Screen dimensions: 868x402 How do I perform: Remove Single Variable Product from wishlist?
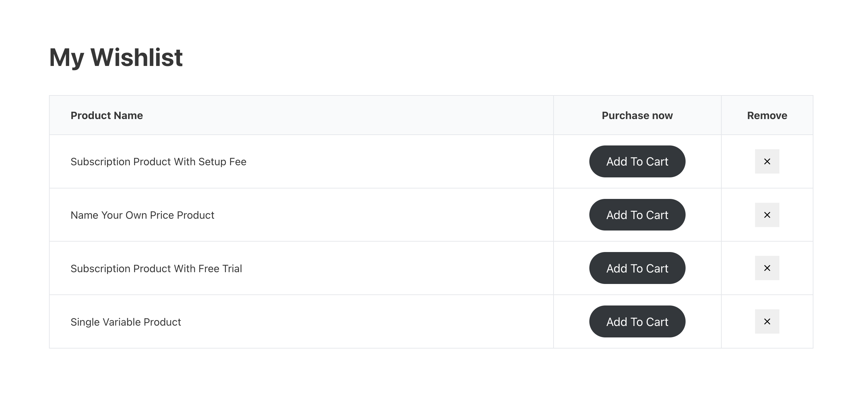coord(767,321)
